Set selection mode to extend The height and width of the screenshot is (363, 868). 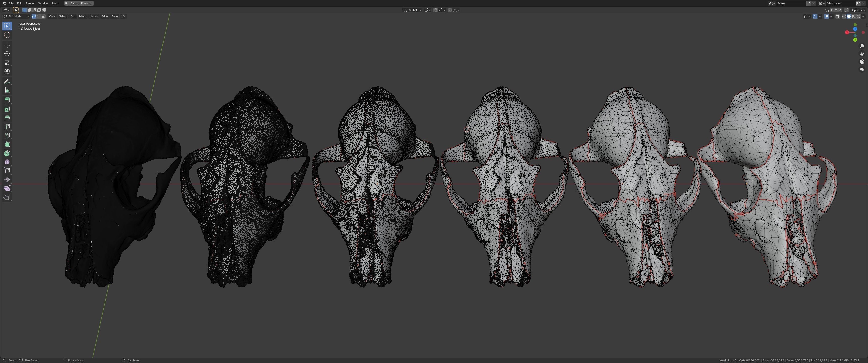(x=30, y=10)
